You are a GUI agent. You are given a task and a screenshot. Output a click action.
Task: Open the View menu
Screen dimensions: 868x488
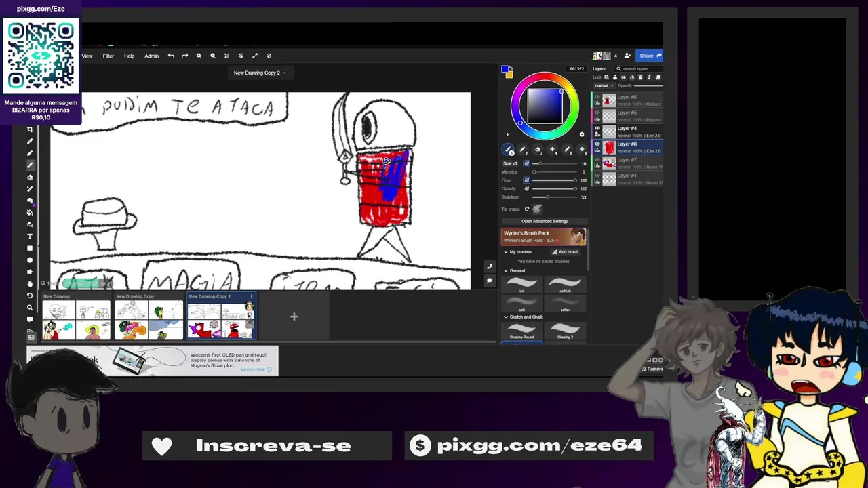click(87, 56)
